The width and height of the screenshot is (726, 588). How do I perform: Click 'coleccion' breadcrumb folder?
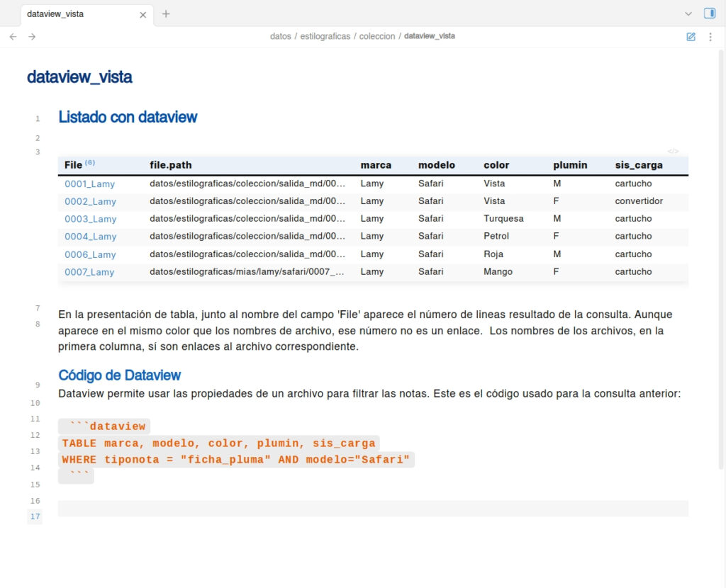[x=376, y=36]
